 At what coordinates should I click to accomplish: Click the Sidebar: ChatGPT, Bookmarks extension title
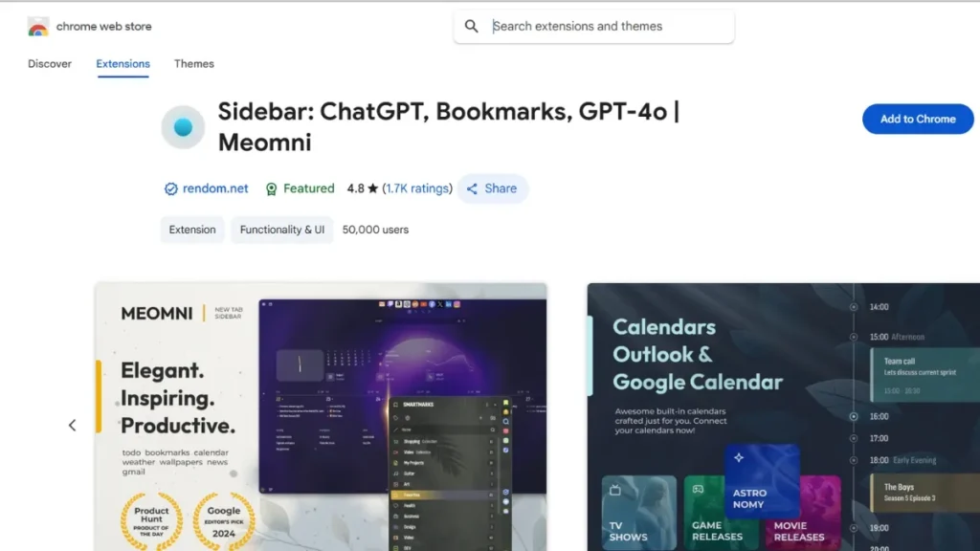click(x=449, y=127)
